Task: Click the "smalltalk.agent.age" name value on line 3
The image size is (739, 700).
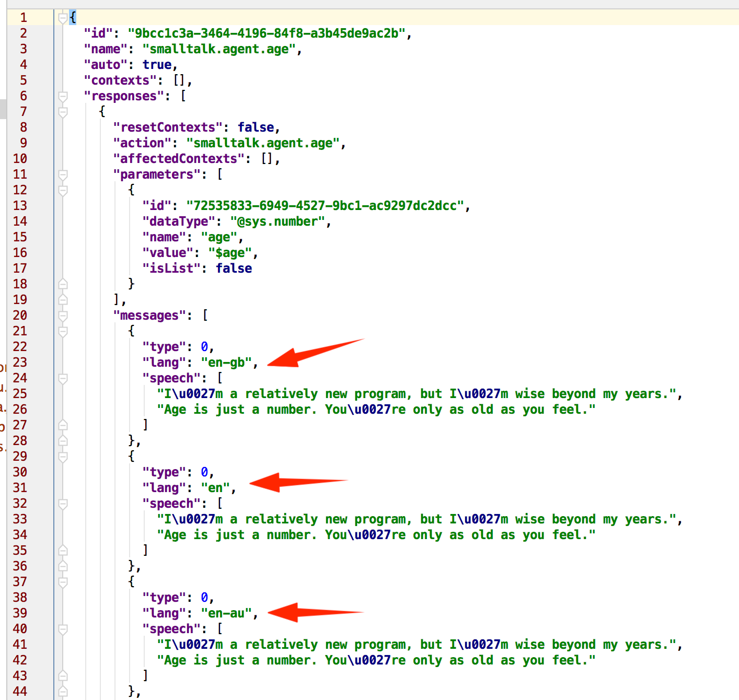Action: point(219,49)
